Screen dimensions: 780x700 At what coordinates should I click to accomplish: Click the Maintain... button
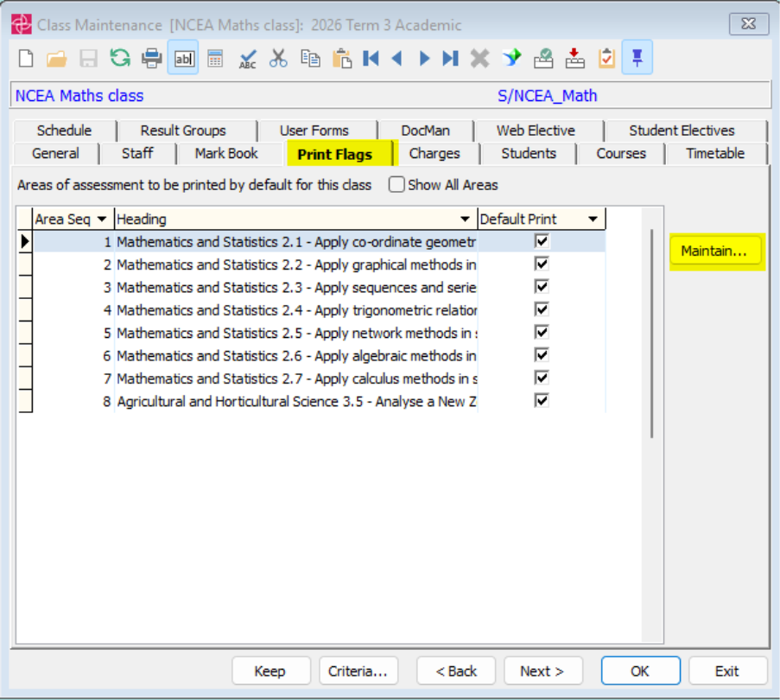[x=715, y=251]
